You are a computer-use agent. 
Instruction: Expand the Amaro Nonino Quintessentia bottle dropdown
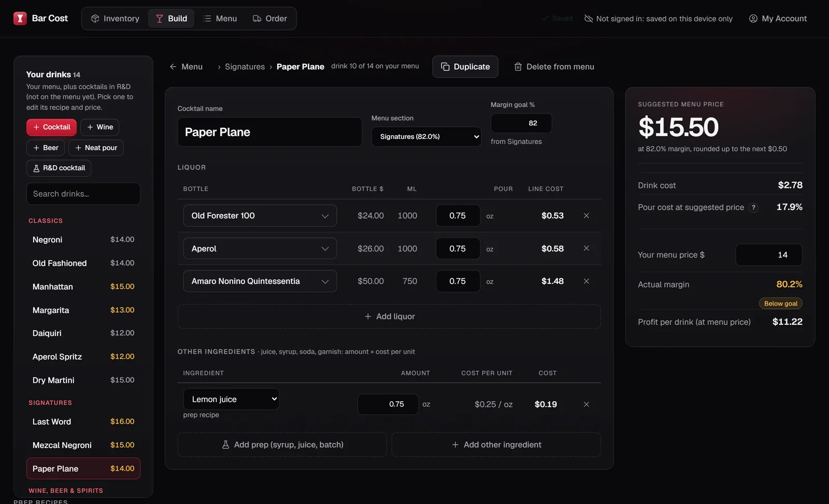click(260, 281)
